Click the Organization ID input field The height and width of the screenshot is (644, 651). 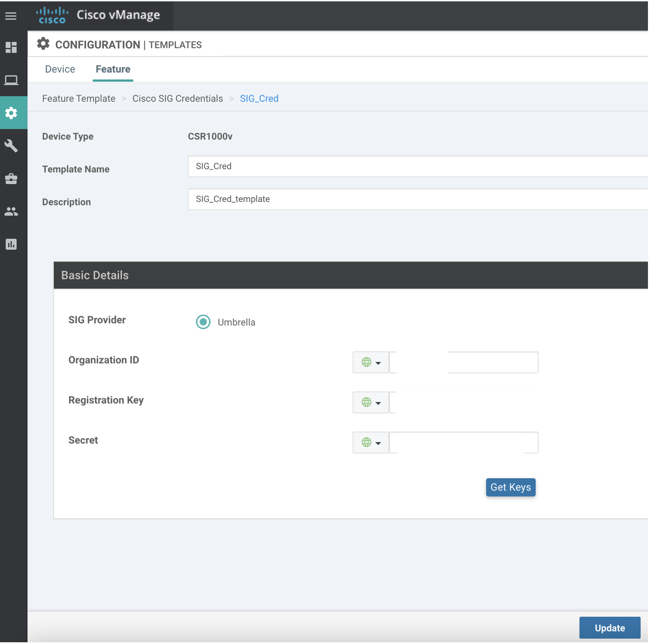tap(464, 362)
